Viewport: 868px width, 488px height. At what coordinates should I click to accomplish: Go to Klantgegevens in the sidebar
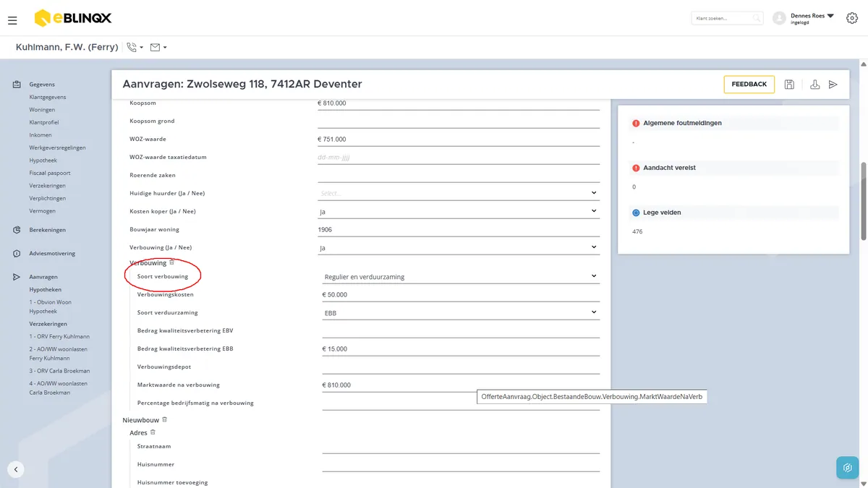click(48, 97)
